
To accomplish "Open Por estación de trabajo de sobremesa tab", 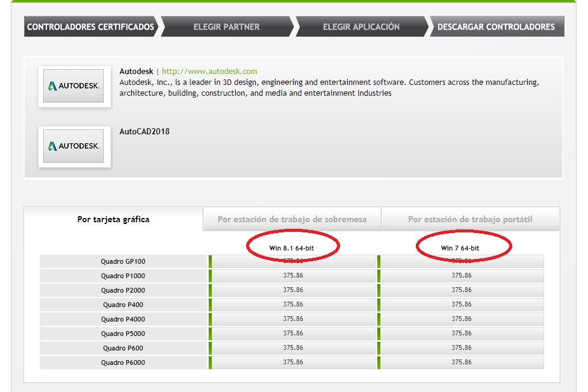I will point(292,219).
